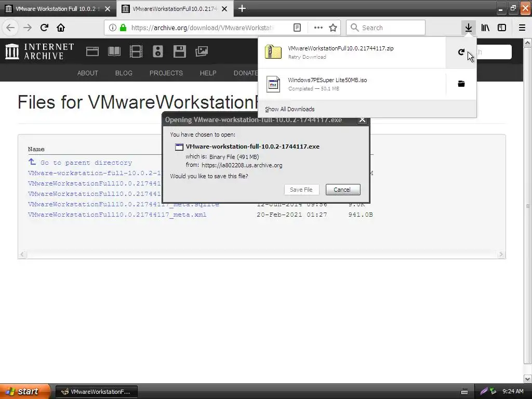This screenshot has height=399, width=532.
Task: Open the HELP navigation item
Action: click(208, 73)
